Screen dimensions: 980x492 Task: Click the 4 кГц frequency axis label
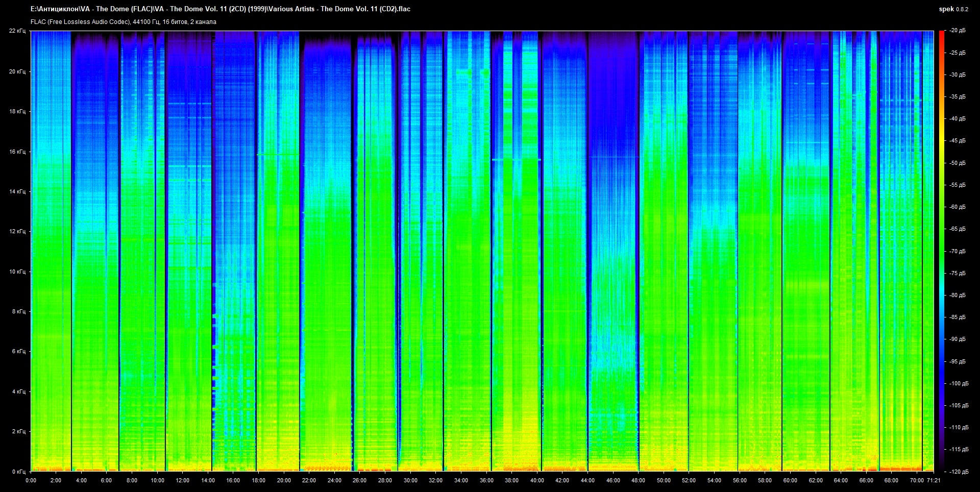(x=18, y=391)
